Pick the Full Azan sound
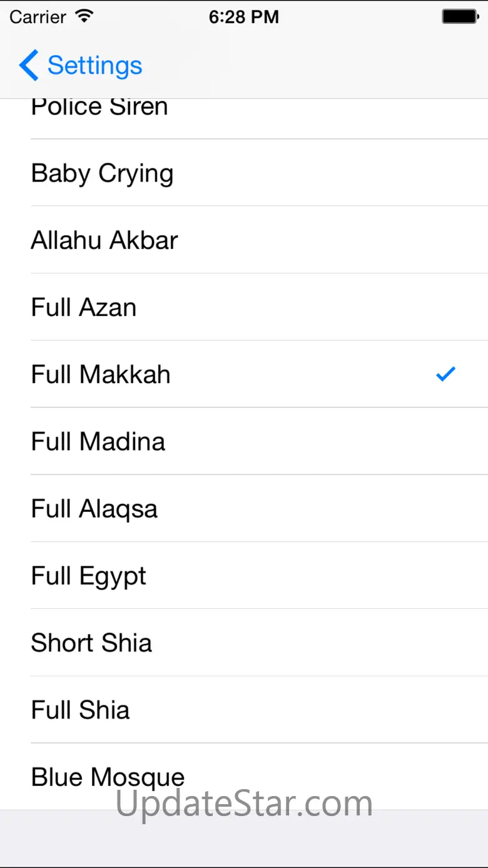Image resolution: width=488 pixels, height=868 pixels. coord(84,307)
